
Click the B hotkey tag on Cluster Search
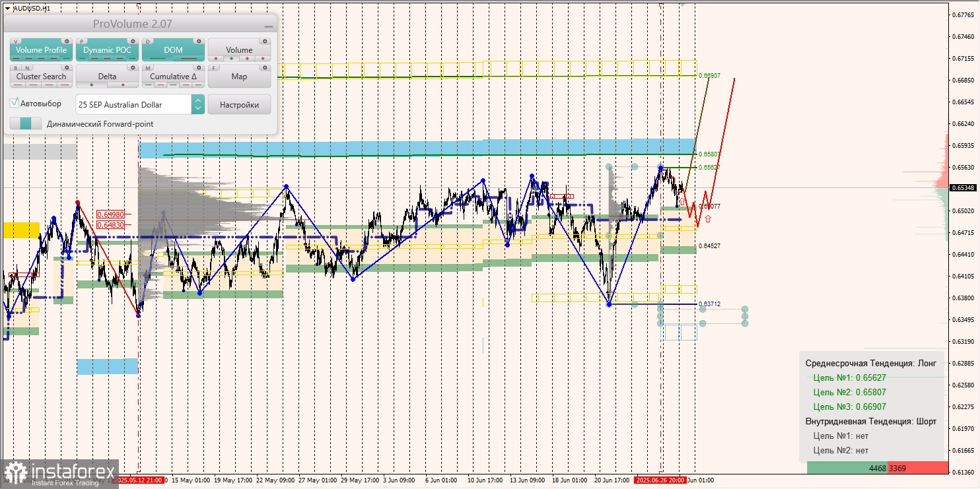16,68
